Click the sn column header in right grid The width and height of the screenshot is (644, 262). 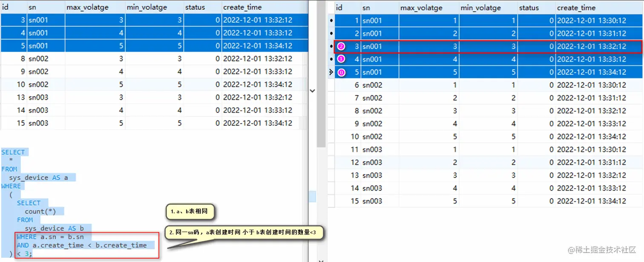point(379,8)
